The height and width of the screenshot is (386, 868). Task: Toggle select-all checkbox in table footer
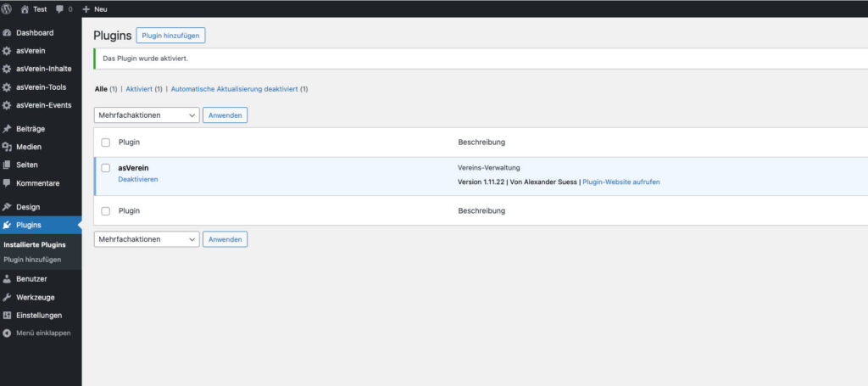tap(106, 210)
